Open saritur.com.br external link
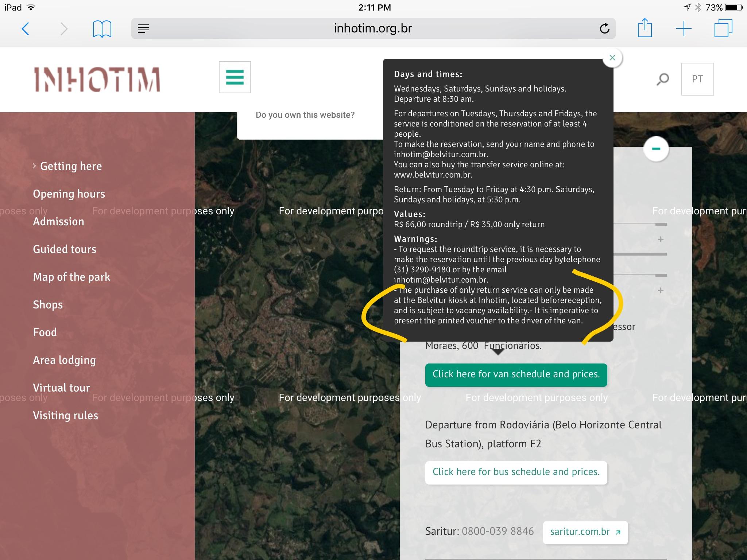Viewport: 747px width, 560px height. point(585,532)
